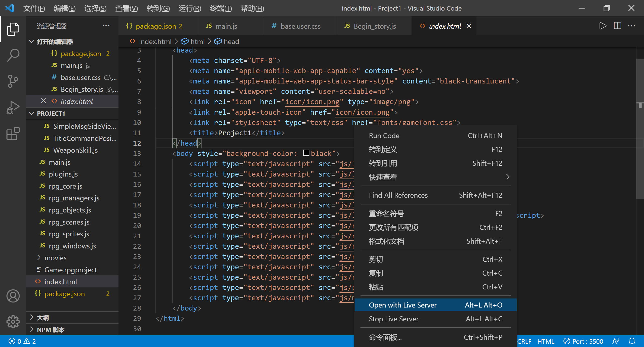Viewport: 644px width, 347px height.
Task: Open the 选择(S) menu
Action: tap(95, 8)
